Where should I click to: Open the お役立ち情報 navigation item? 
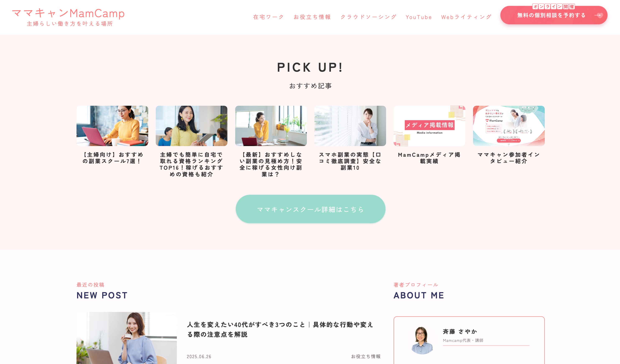click(x=312, y=17)
